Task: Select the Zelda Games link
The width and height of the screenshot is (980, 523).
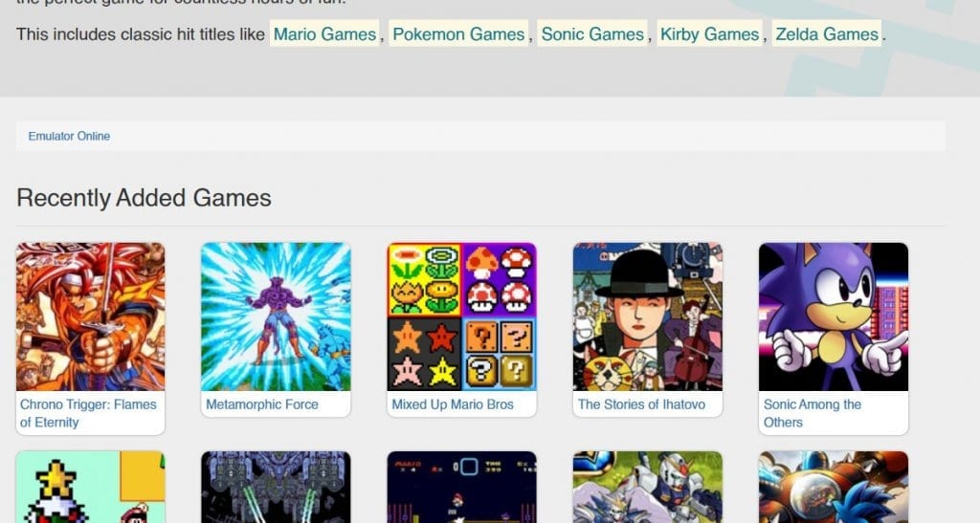Action: click(x=827, y=33)
